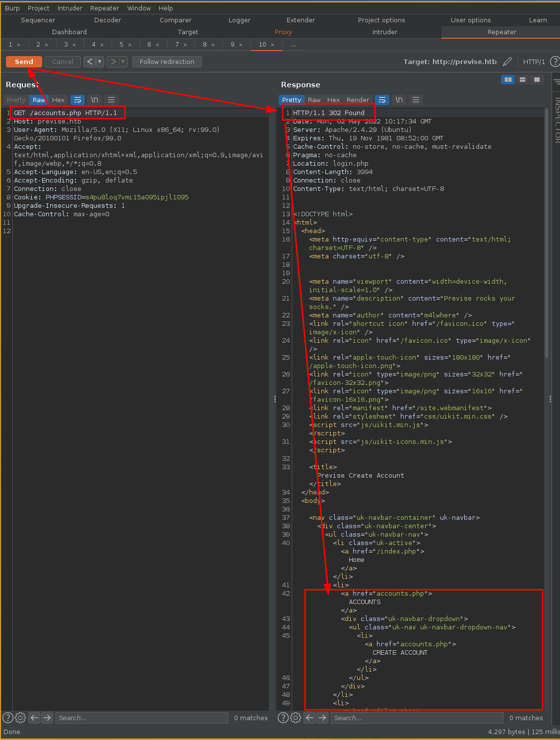This screenshot has height=740, width=560.
Task: Switch request view to Pretty
Action: pyautogui.click(x=16, y=100)
